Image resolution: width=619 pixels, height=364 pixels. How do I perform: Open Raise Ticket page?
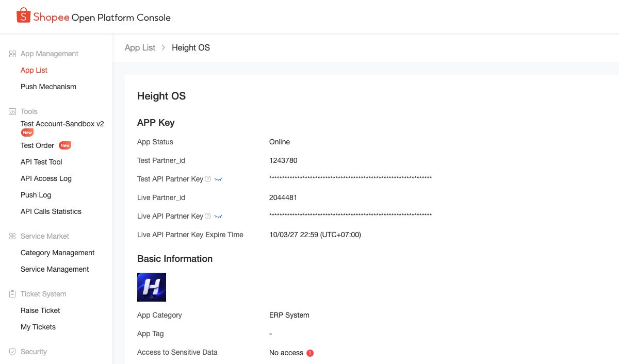40,310
